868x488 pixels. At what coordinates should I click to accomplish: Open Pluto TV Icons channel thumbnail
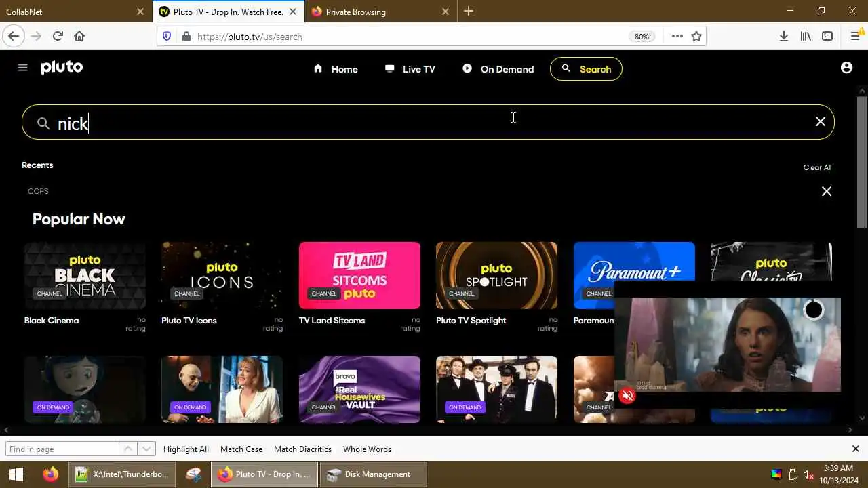[222, 275]
